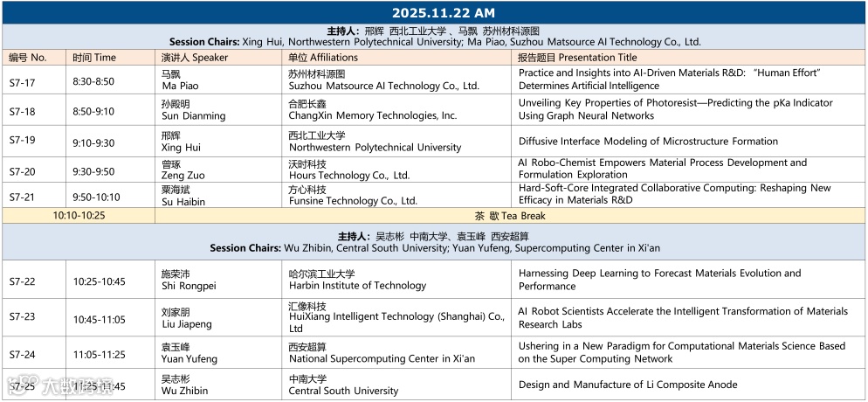This screenshot has width=868, height=402.
Task: Click the first Session Chairs line naming Xing Hui
Action: pyautogui.click(x=435, y=42)
